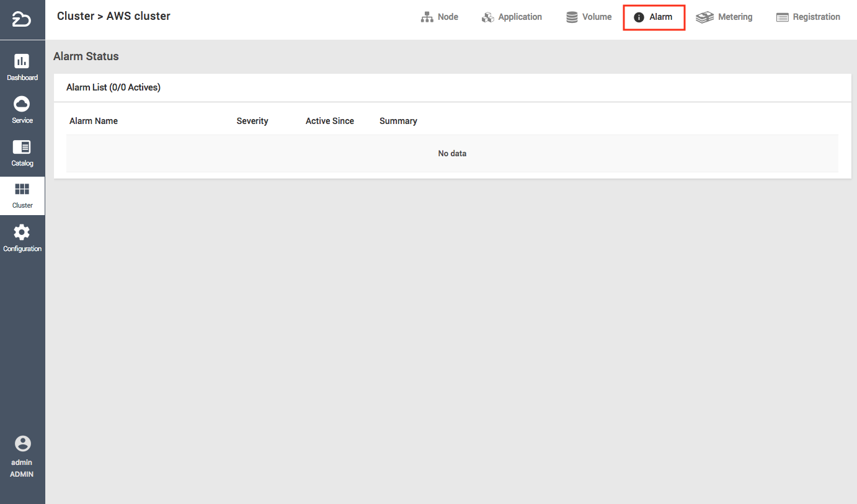This screenshot has height=504, width=857.
Task: Click the empty No data table row
Action: 452,154
